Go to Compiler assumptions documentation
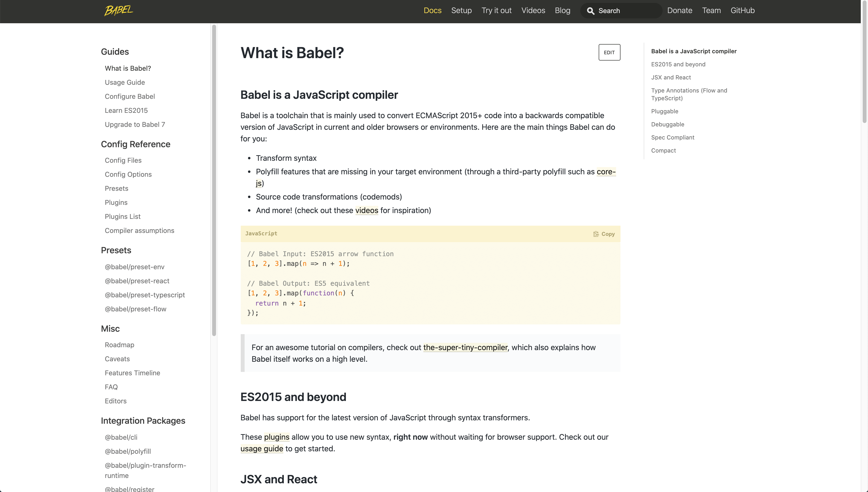 click(x=139, y=231)
